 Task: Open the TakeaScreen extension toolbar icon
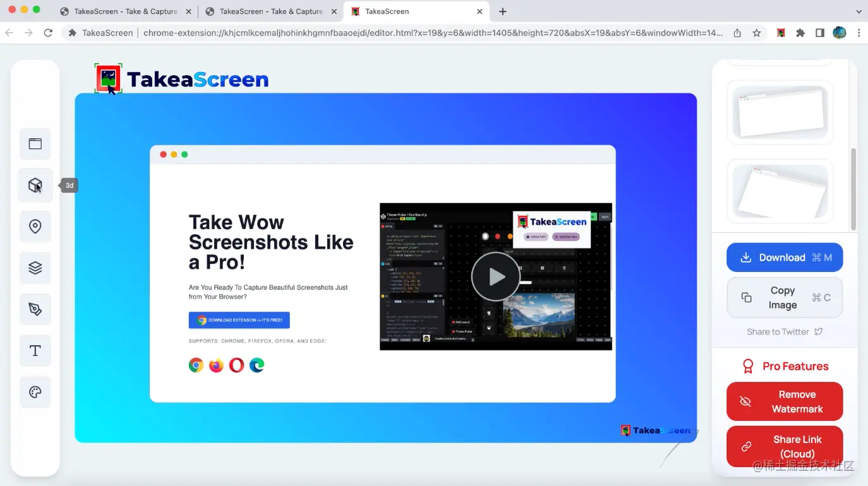tap(781, 33)
